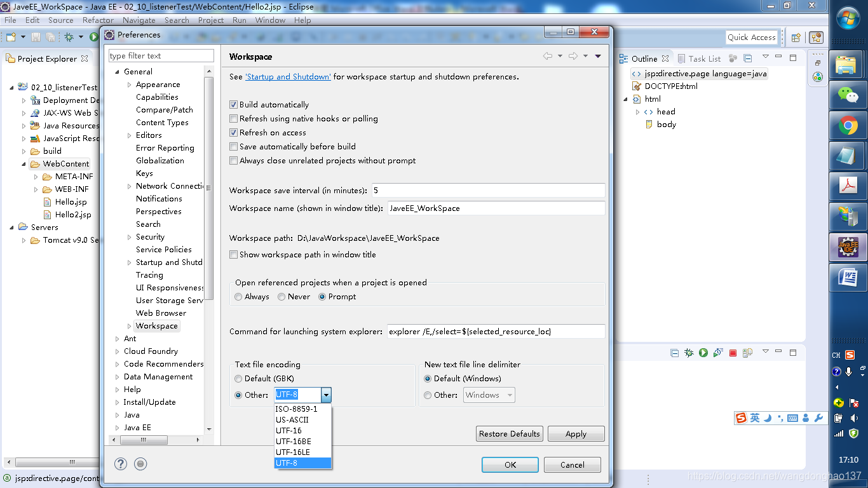Click the forward arrow in Preferences header
The width and height of the screenshot is (868, 488).
point(573,57)
